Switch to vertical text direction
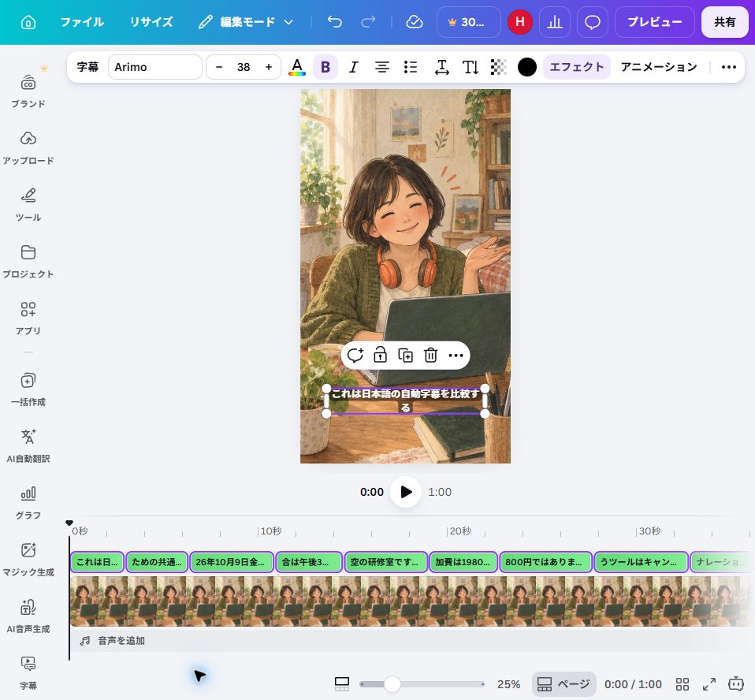755x700 pixels. pyautogui.click(x=470, y=67)
